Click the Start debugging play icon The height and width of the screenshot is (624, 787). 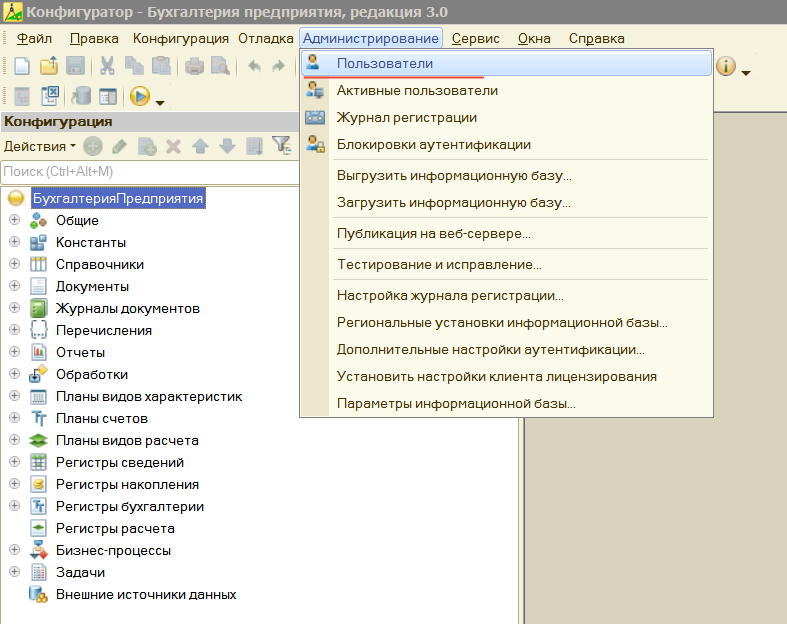tap(140, 96)
